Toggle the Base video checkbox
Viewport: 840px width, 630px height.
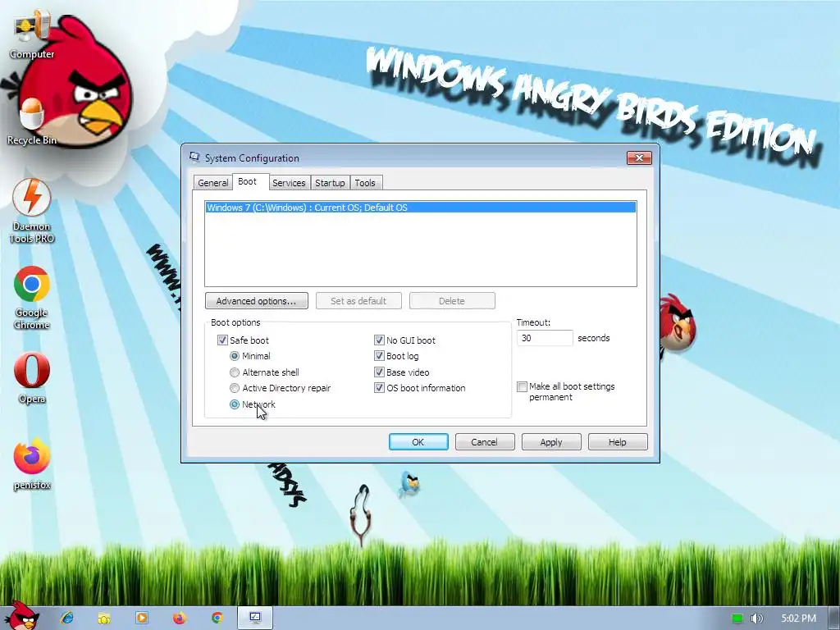pyautogui.click(x=379, y=372)
